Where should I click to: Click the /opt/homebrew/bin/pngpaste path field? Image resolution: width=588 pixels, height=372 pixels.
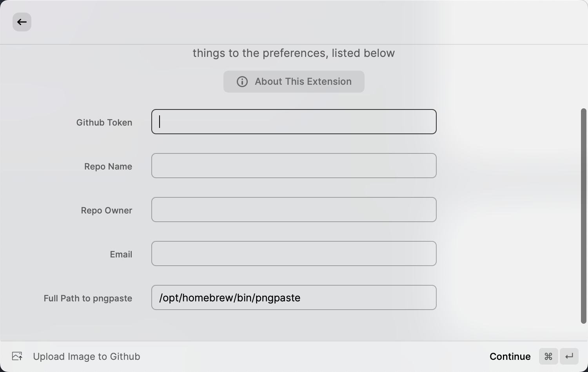tap(294, 297)
